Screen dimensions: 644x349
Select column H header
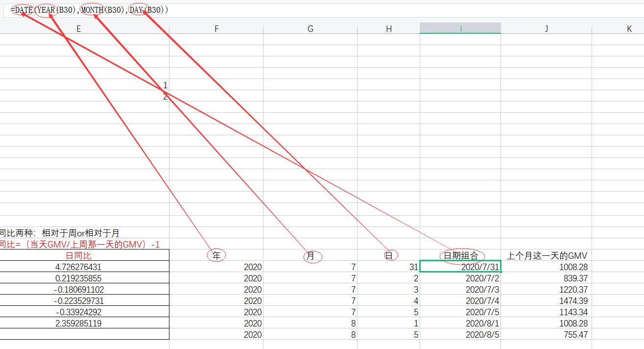coord(389,29)
